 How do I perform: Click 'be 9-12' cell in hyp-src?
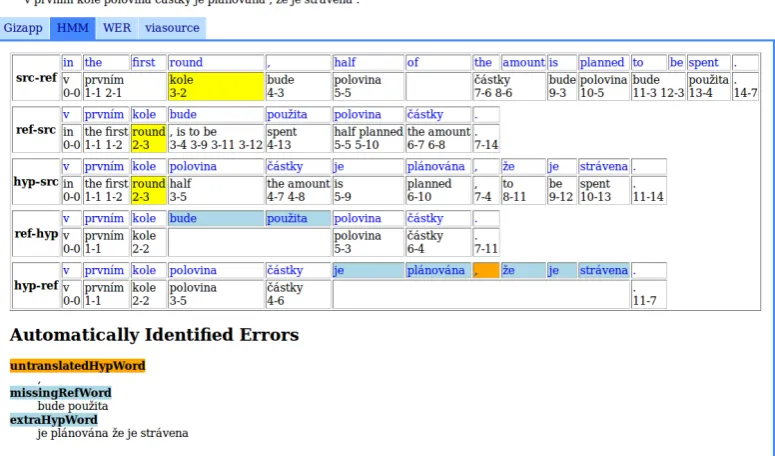pyautogui.click(x=561, y=190)
